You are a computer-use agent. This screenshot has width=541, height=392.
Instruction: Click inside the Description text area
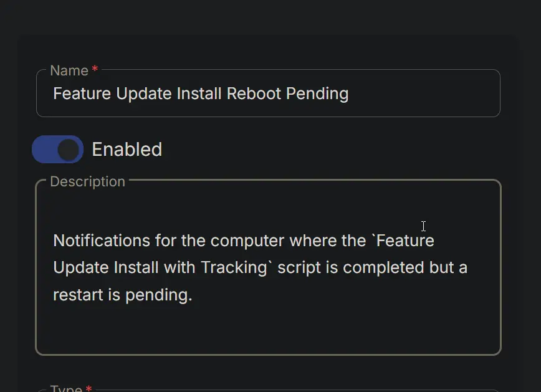(x=268, y=267)
